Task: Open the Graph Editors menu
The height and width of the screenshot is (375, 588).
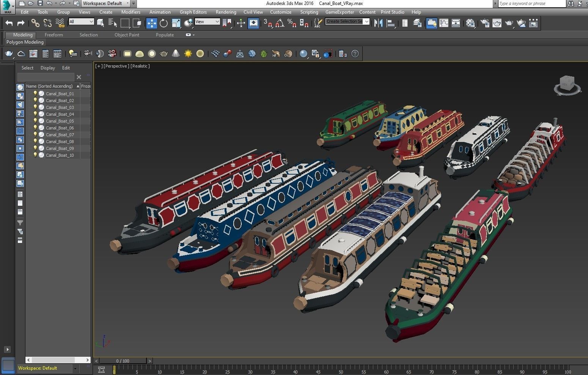Action: (193, 12)
